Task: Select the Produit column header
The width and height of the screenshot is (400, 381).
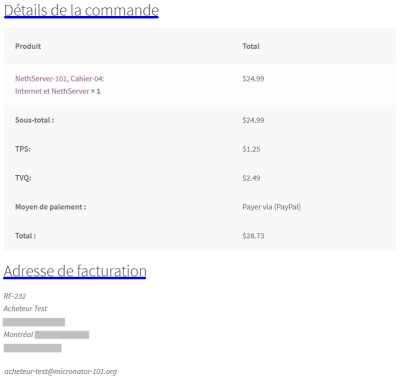Action: click(x=28, y=46)
